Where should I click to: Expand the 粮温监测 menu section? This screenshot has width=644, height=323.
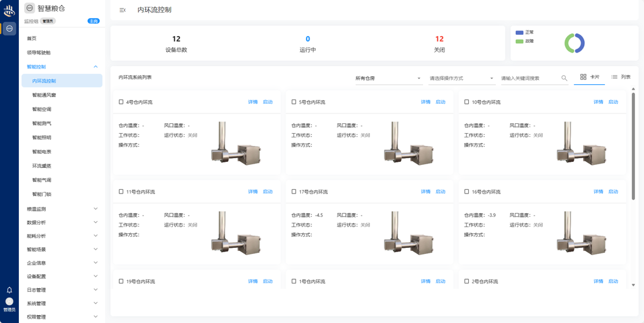62,209
